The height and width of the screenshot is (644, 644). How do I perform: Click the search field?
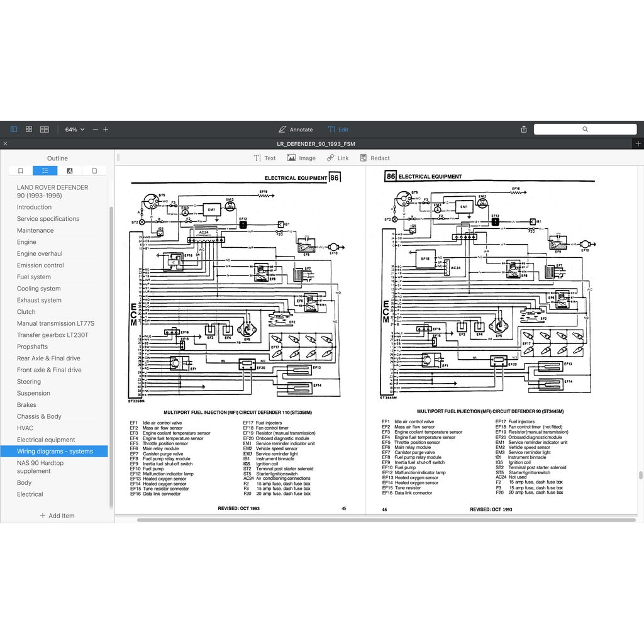(585, 129)
